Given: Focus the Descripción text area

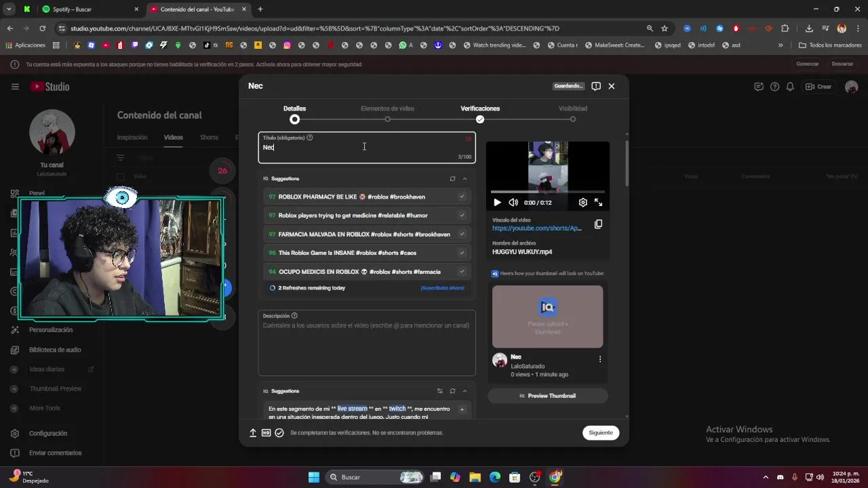Looking at the screenshot, I should click(366, 343).
